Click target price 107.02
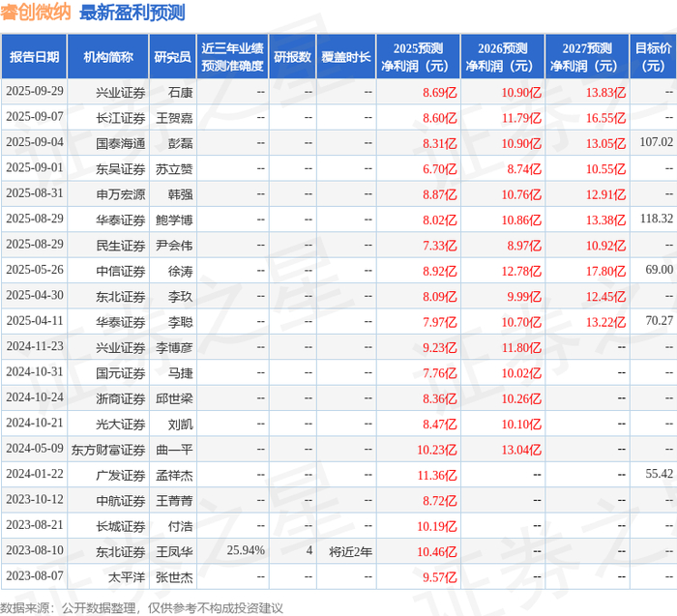This screenshot has height=616, width=677. coord(657,142)
